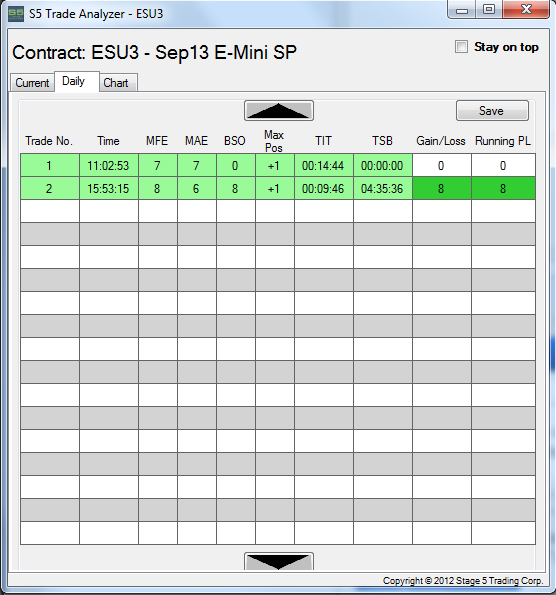The height and width of the screenshot is (595, 556).
Task: Click the scroll up arrow button
Action: (279, 111)
